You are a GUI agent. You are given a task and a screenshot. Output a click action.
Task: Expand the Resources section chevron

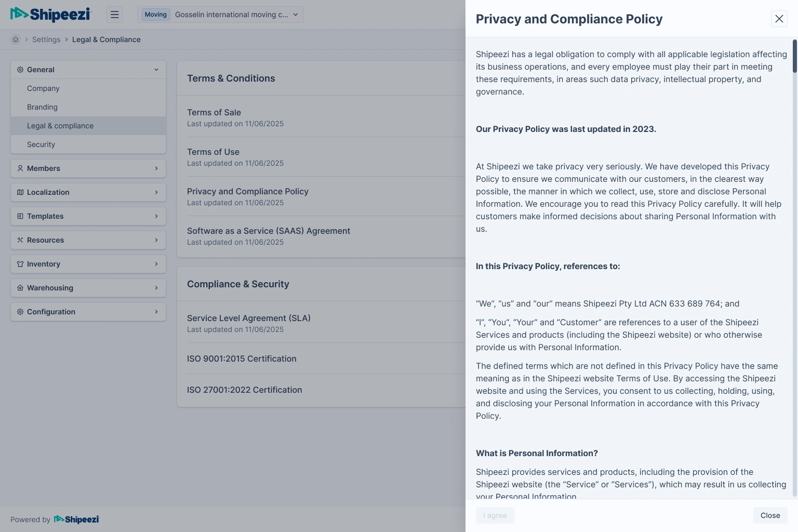(156, 240)
